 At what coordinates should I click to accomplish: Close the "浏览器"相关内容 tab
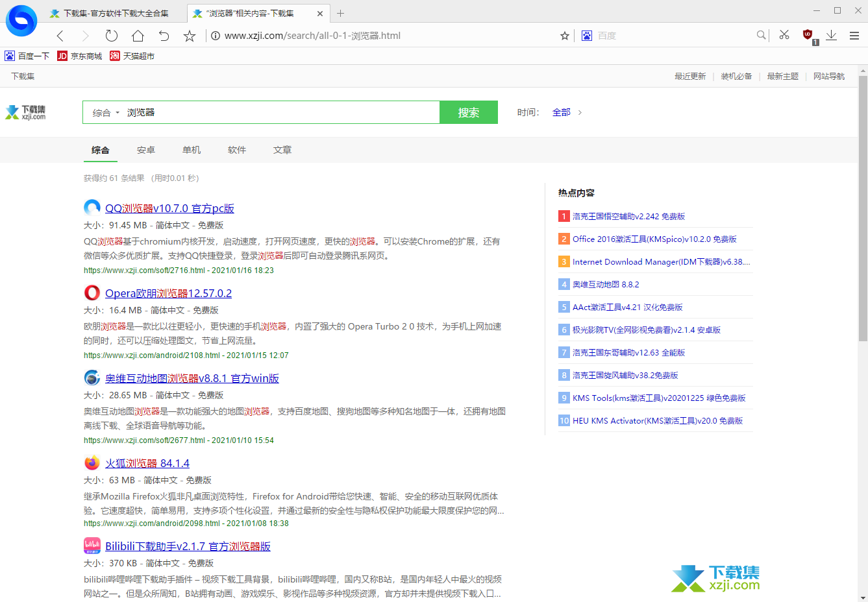click(x=320, y=13)
